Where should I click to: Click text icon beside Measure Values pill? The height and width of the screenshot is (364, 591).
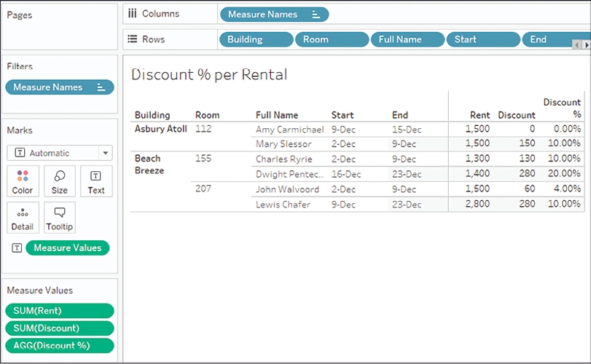[x=17, y=248]
